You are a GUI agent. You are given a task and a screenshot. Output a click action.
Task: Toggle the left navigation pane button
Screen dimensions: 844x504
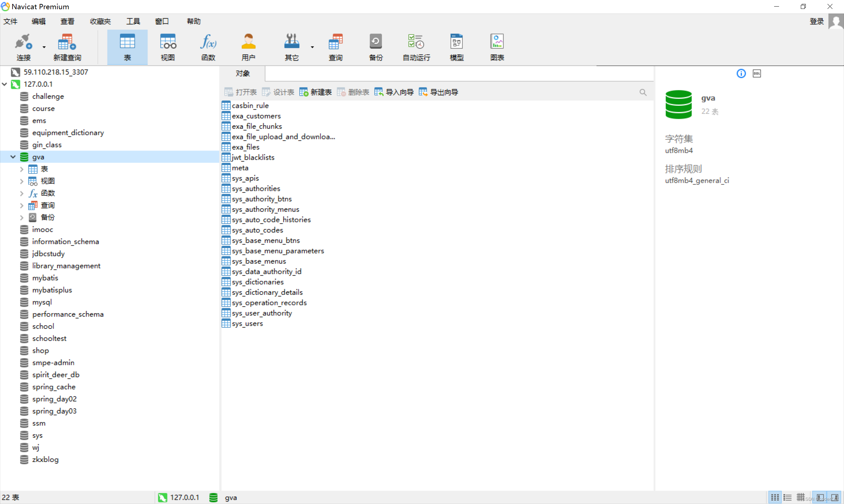820,497
